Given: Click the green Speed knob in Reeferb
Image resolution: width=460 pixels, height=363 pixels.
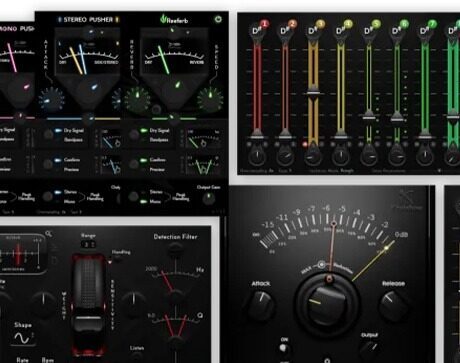Looking at the screenshot, I should (x=210, y=99).
